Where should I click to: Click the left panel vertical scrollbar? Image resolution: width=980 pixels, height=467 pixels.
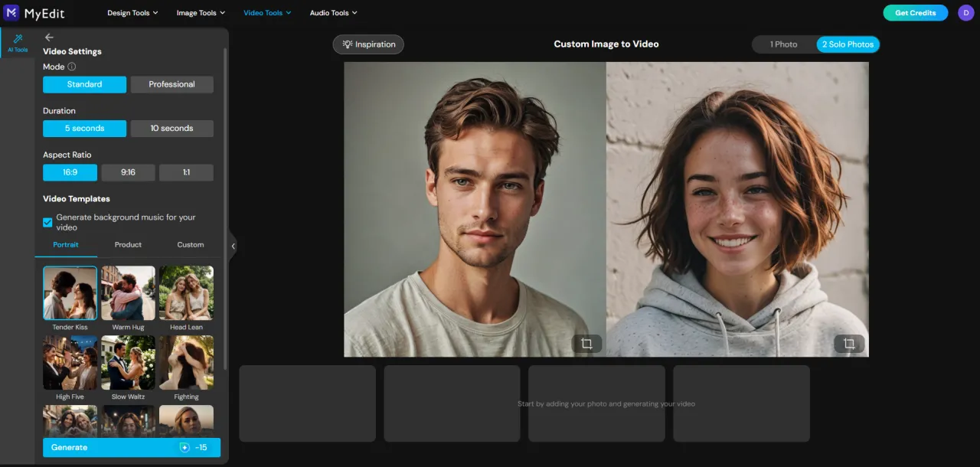point(225,208)
